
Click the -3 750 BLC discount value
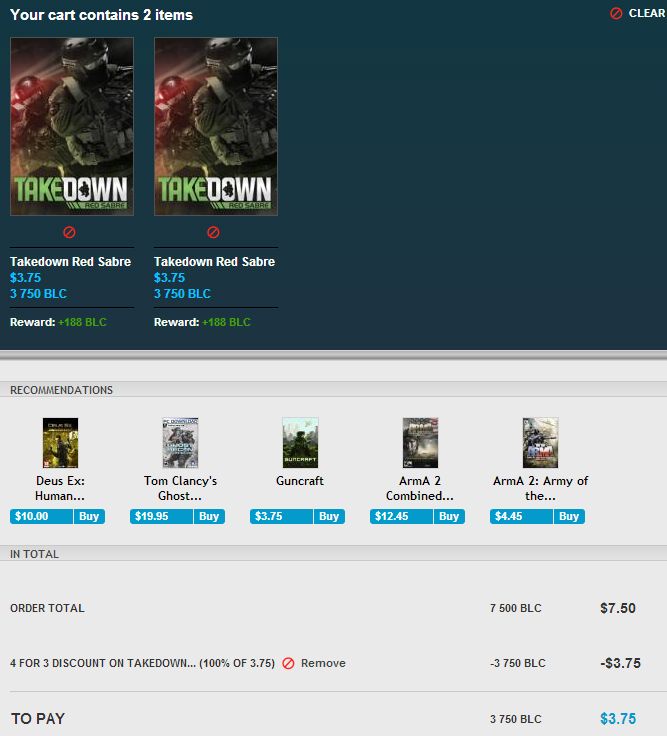[x=518, y=663]
